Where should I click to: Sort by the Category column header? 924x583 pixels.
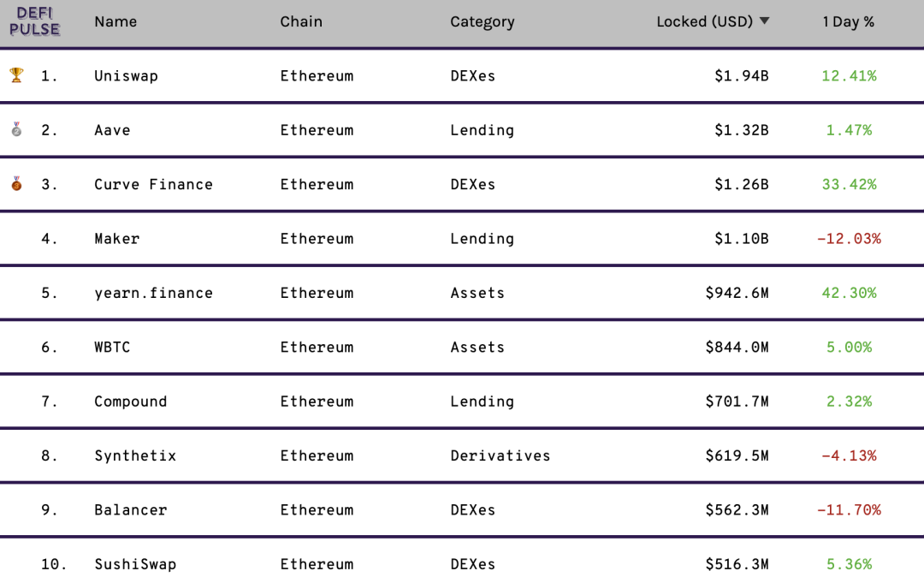pos(482,21)
